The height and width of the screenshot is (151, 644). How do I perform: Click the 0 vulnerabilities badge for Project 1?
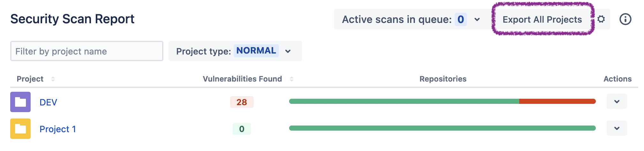click(242, 129)
